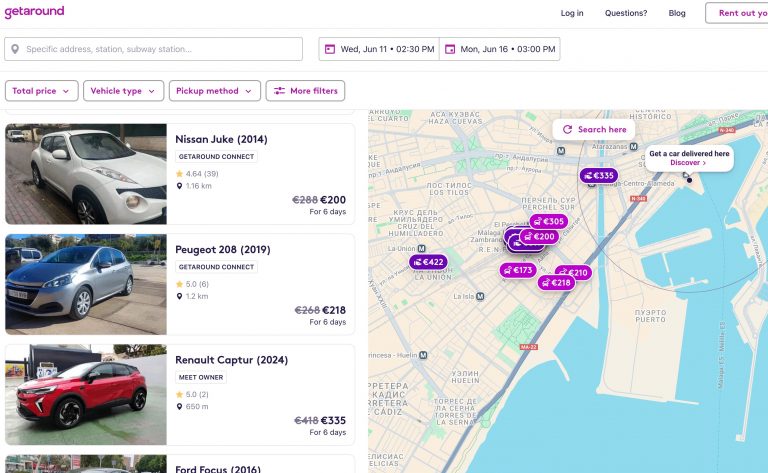768x473 pixels.
Task: Click the Search here map button
Action: [x=594, y=129]
